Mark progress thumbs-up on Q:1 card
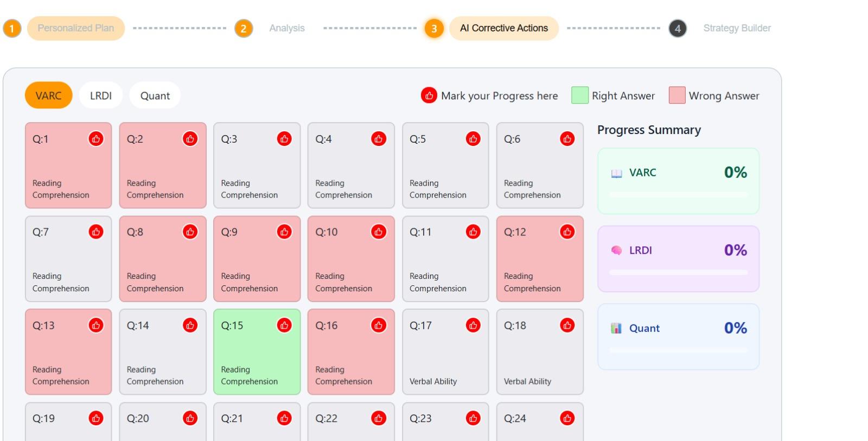Screen dimensions: 868x441 96,139
